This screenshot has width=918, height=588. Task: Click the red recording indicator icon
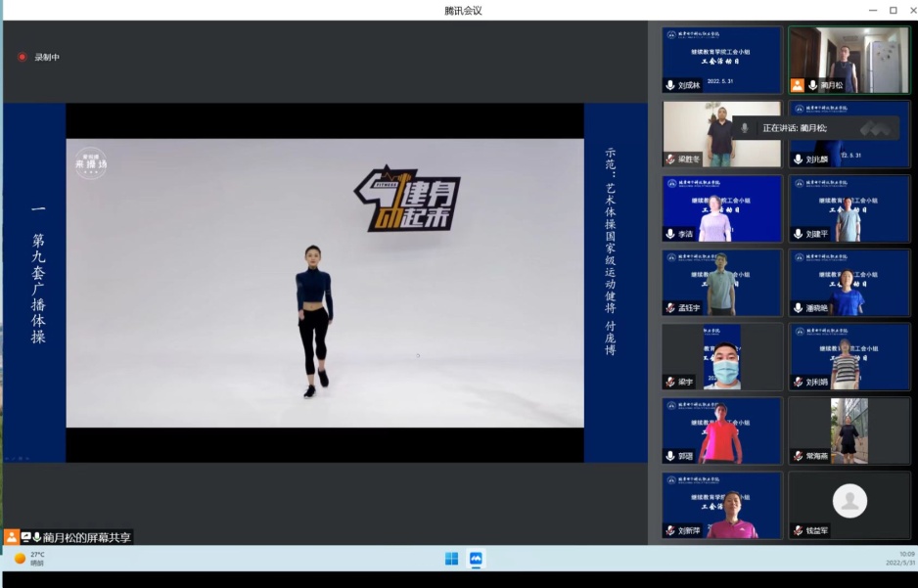[x=23, y=57]
